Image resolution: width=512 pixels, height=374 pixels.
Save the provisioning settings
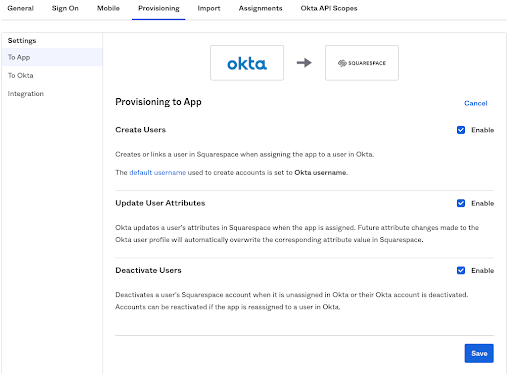[x=479, y=353]
